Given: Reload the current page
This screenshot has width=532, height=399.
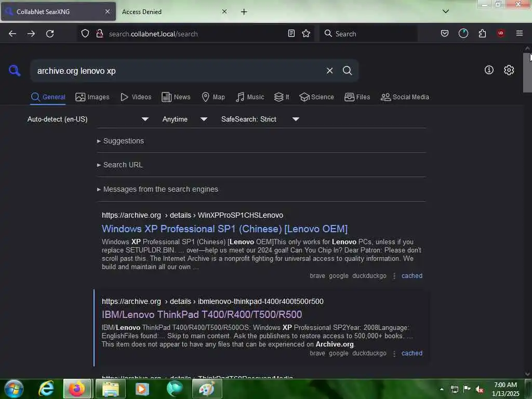Looking at the screenshot, I should (50, 34).
